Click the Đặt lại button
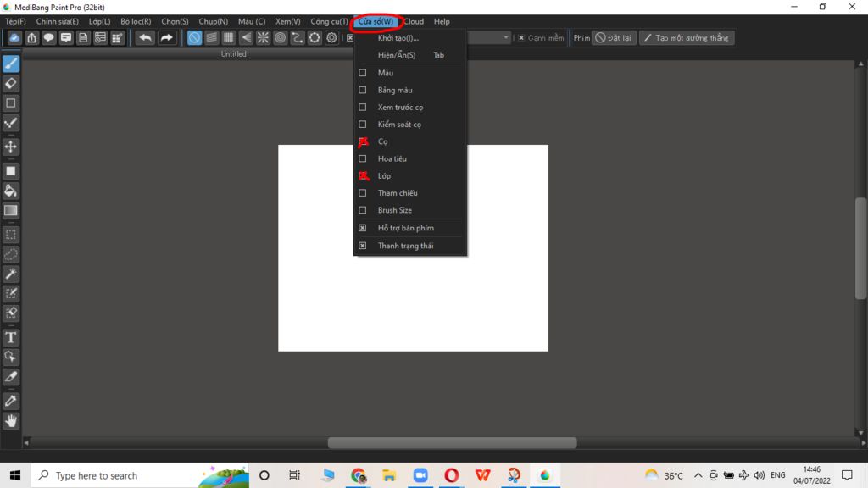This screenshot has width=868, height=488. (x=614, y=37)
